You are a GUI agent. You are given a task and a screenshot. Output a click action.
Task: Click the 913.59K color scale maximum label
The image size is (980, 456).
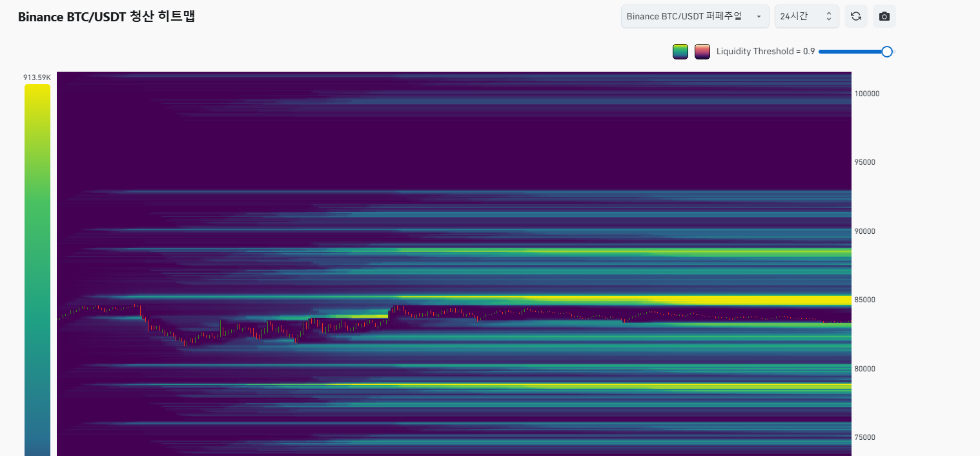coord(37,78)
